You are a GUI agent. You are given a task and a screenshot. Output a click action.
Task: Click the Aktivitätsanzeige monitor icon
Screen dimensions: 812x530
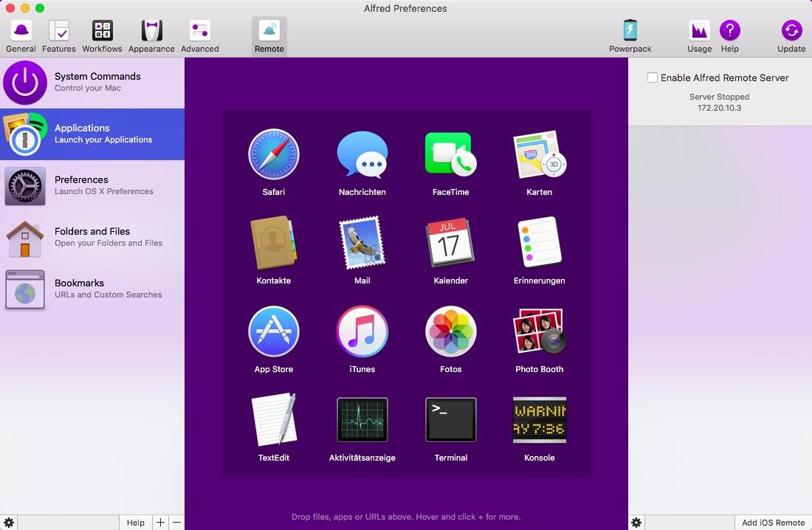pyautogui.click(x=362, y=420)
